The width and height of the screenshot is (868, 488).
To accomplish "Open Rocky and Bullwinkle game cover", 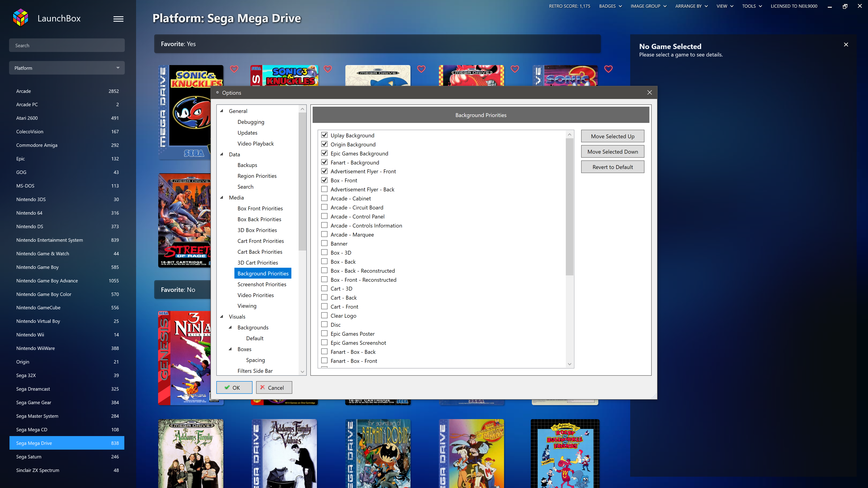I will [565, 453].
